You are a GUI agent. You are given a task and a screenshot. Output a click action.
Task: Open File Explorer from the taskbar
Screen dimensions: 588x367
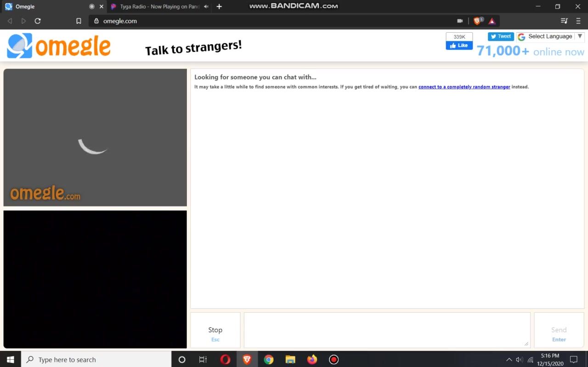[x=290, y=360]
